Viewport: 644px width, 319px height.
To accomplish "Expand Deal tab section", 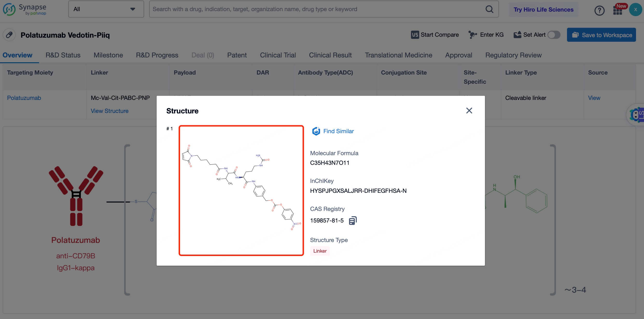I will point(203,55).
